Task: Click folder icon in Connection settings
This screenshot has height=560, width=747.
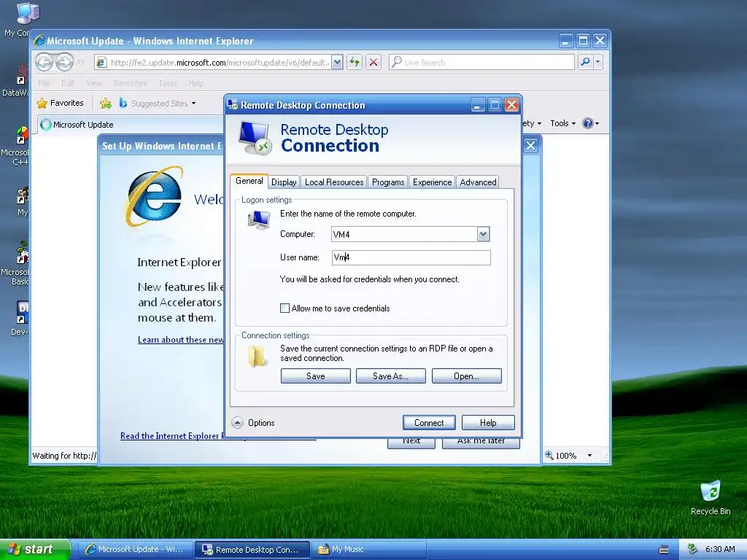Action: tap(257, 356)
